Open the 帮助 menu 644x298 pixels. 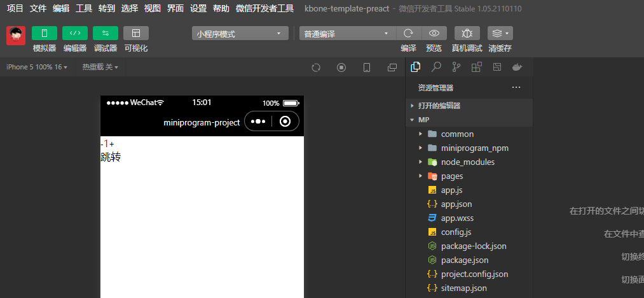(221, 8)
